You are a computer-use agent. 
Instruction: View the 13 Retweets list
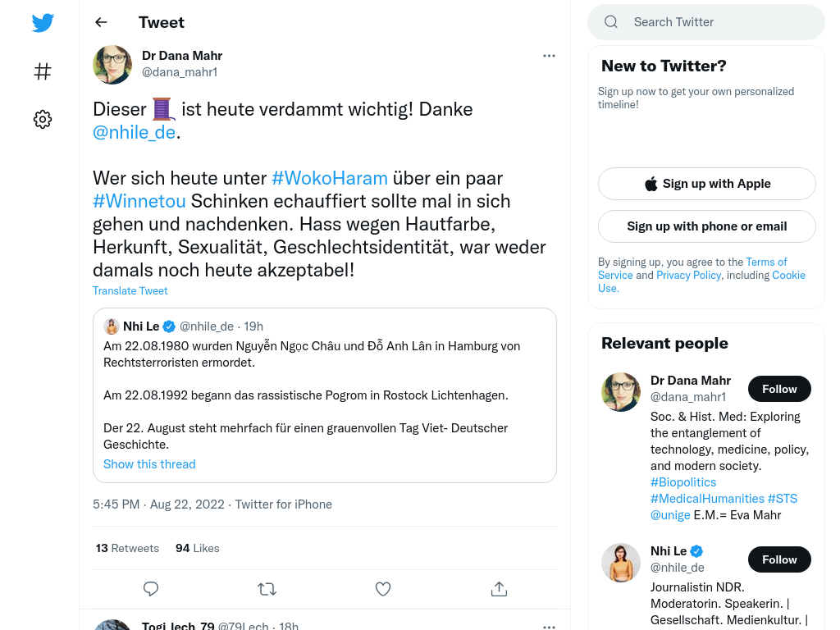(127, 548)
